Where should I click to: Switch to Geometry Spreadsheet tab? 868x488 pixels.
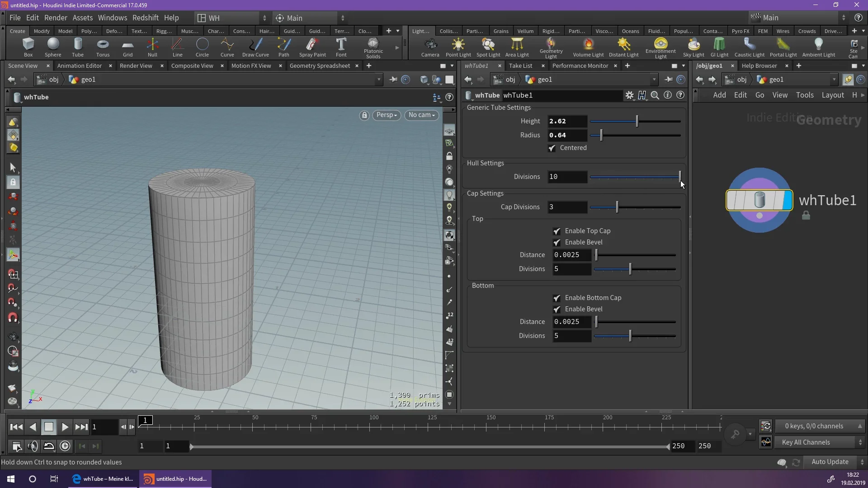coord(320,66)
